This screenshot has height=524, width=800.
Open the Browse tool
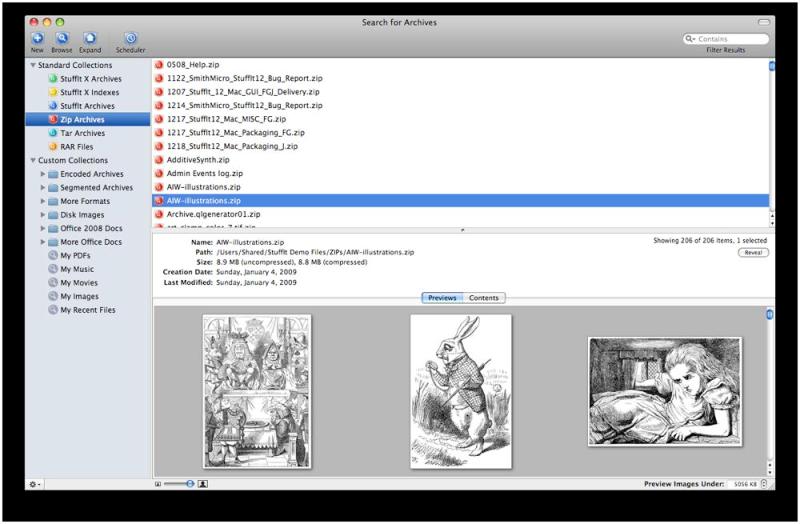[62, 38]
